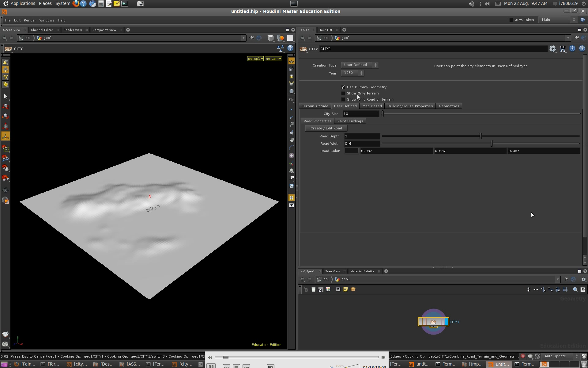Screen dimensions: 588x368
Task: Click the City Size value field
Action: pyautogui.click(x=361, y=114)
